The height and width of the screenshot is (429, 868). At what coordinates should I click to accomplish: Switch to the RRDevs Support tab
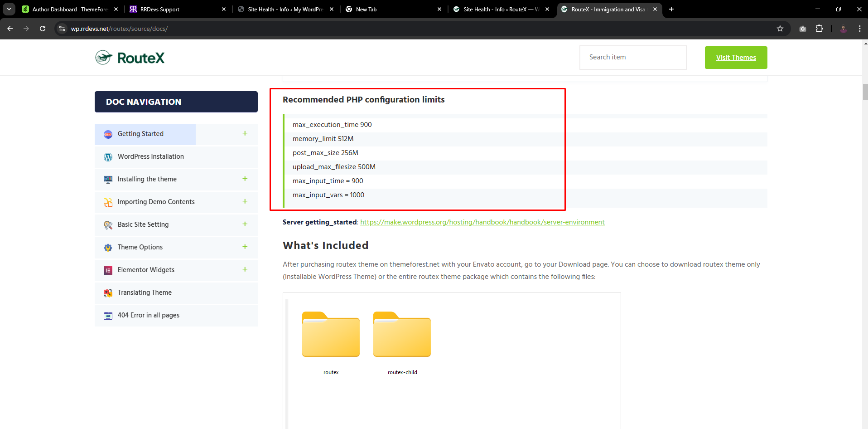(177, 9)
